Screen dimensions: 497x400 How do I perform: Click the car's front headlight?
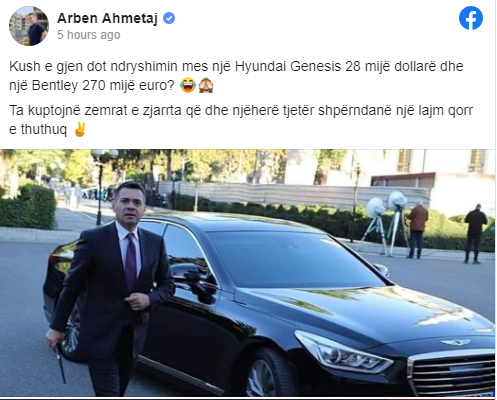tap(343, 352)
